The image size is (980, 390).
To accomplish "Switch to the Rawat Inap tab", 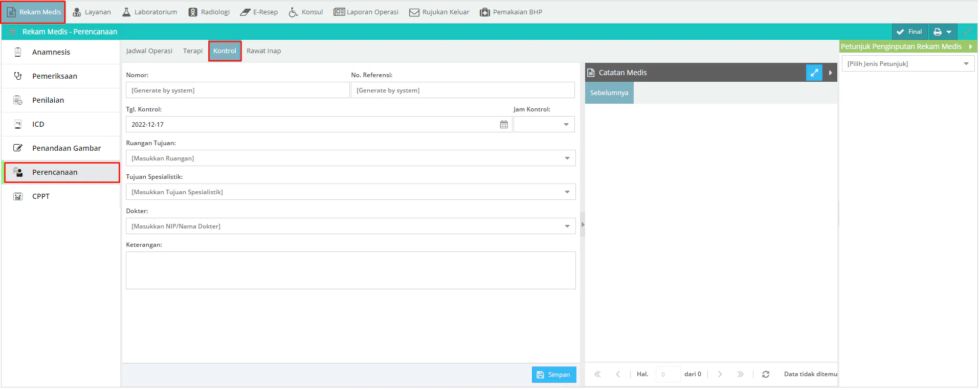I will 263,51.
